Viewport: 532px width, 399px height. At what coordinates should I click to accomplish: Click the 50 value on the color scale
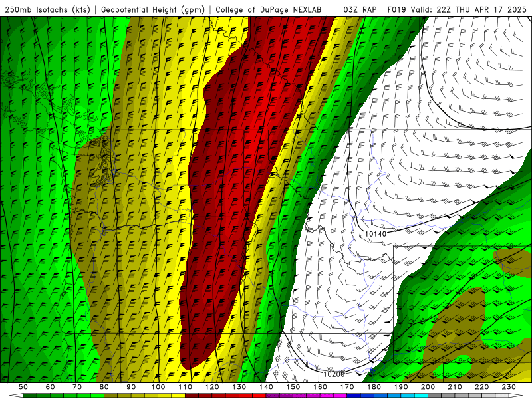pos(23,387)
